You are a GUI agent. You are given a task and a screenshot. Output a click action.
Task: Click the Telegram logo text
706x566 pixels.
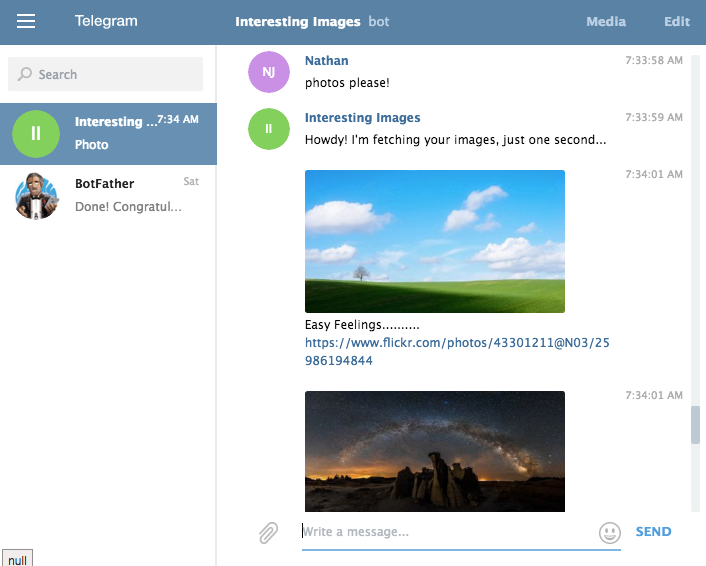click(106, 21)
